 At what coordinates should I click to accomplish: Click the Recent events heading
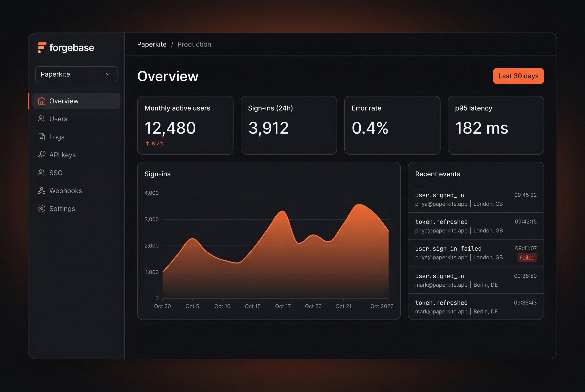pos(437,174)
